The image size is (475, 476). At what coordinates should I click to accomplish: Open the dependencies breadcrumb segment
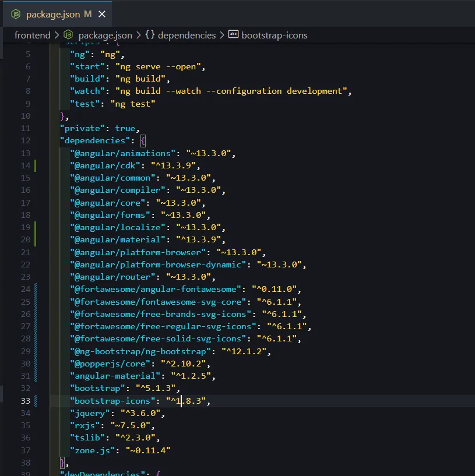[x=187, y=35]
